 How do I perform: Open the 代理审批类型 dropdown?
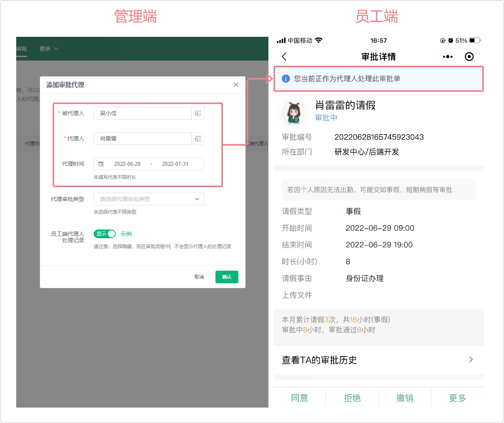pos(149,199)
